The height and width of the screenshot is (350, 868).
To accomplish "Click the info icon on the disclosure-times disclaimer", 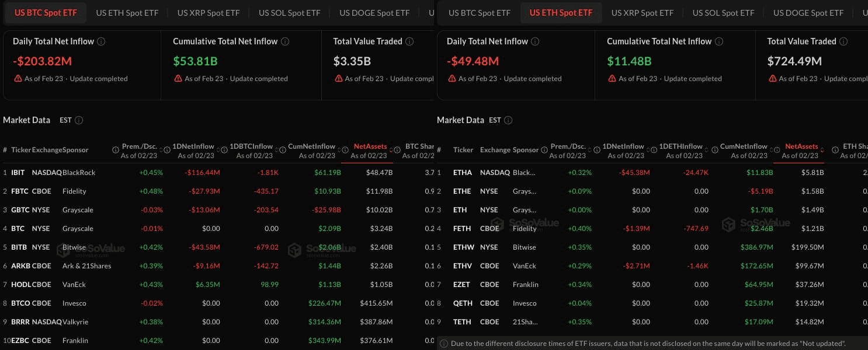I will pyautogui.click(x=446, y=344).
